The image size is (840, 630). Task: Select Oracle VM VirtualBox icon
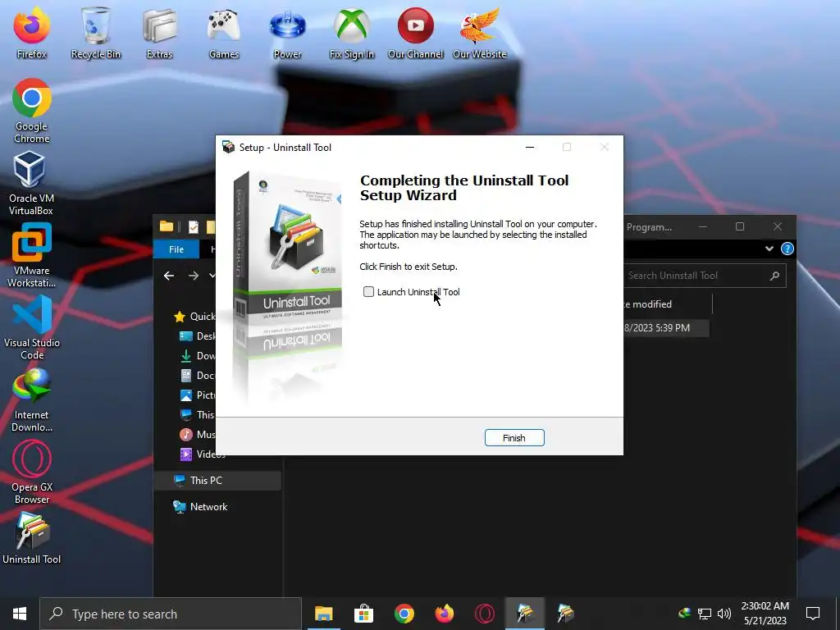click(31, 183)
